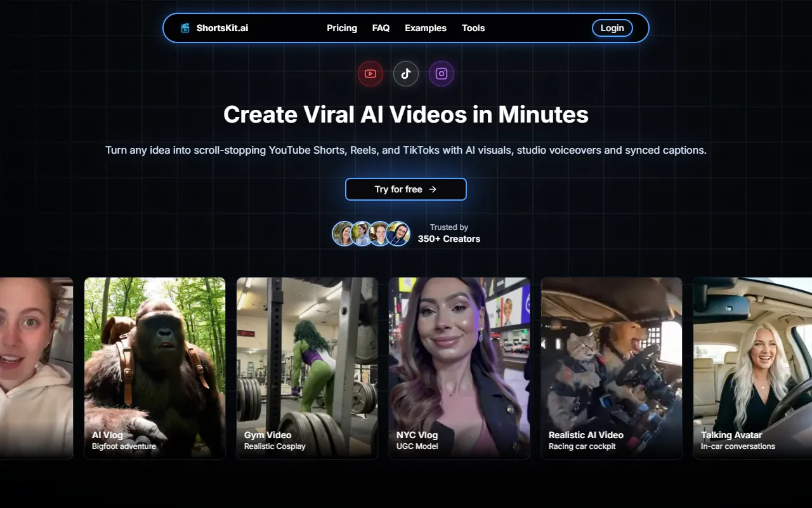
Task: Click the '350+ Creators' text
Action: point(449,239)
